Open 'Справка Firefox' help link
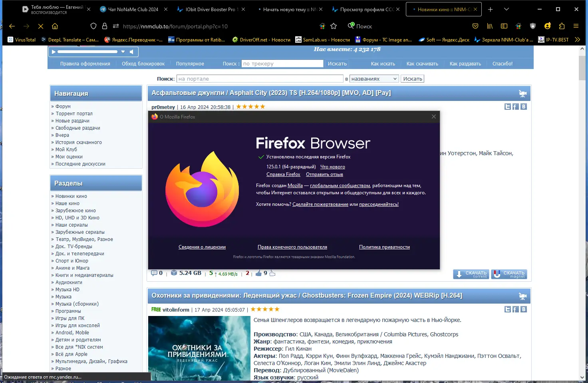This screenshot has height=383, width=588. point(283,174)
